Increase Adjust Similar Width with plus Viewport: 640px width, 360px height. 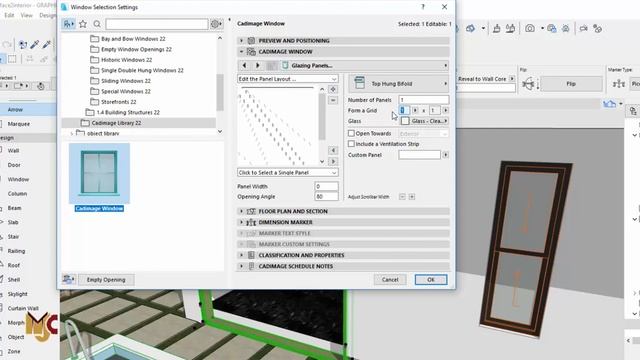pyautogui.click(x=412, y=197)
